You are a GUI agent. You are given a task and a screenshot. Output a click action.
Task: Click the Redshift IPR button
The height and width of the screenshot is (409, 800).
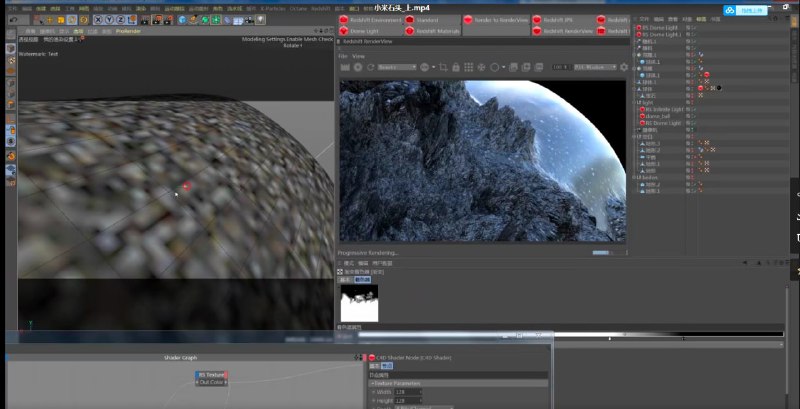(x=552, y=19)
